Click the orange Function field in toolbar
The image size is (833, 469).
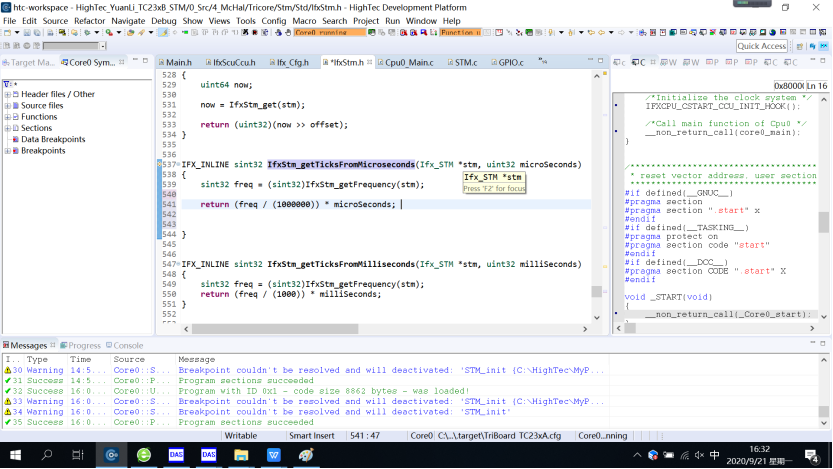(x=461, y=32)
